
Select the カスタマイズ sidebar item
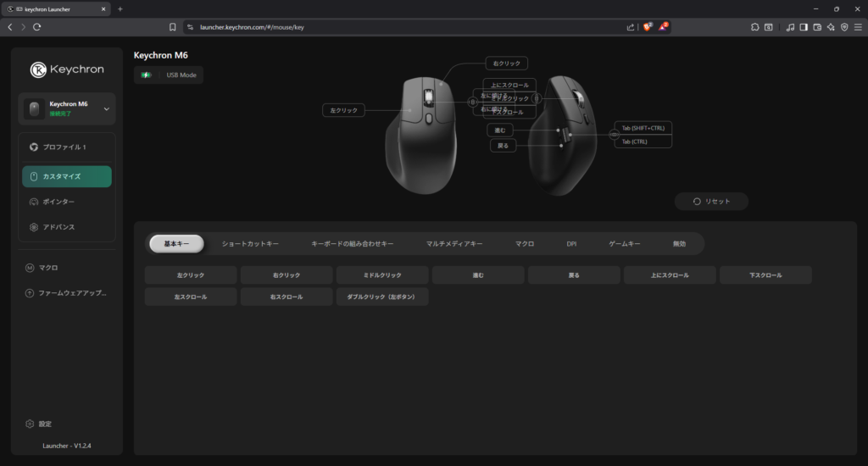tap(66, 176)
